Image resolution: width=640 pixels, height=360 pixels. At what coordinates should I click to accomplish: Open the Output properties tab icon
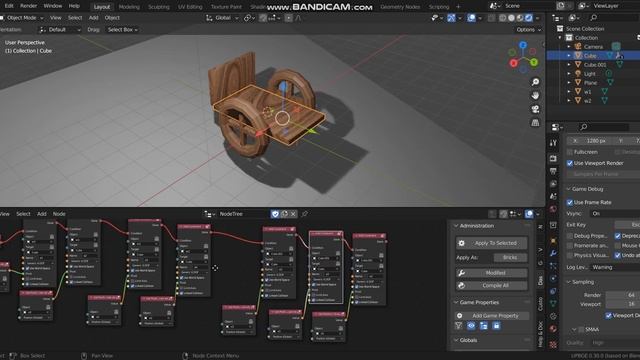(x=553, y=171)
